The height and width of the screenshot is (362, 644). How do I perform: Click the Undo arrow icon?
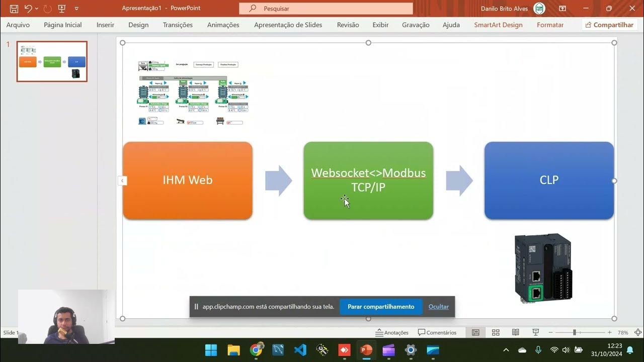click(x=28, y=9)
